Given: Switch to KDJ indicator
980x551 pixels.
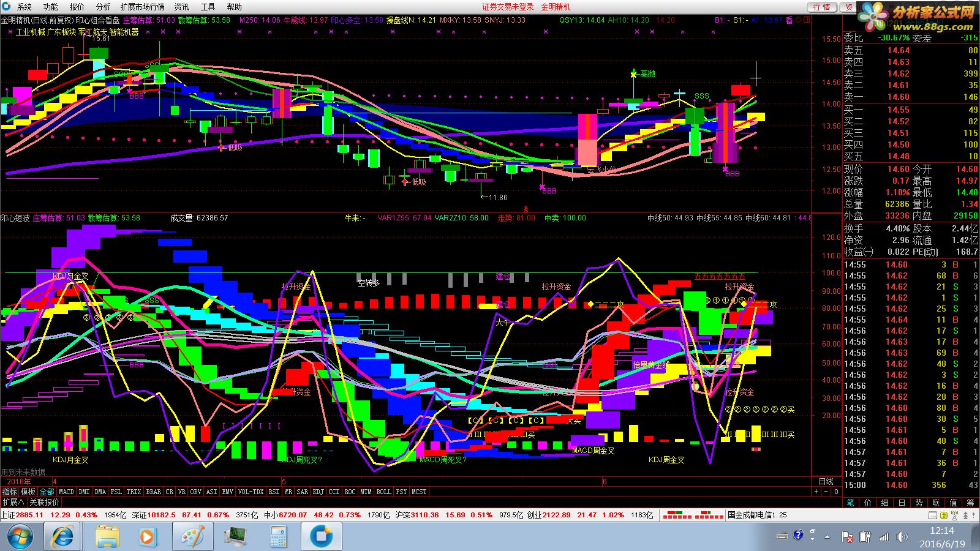Looking at the screenshot, I should (318, 492).
